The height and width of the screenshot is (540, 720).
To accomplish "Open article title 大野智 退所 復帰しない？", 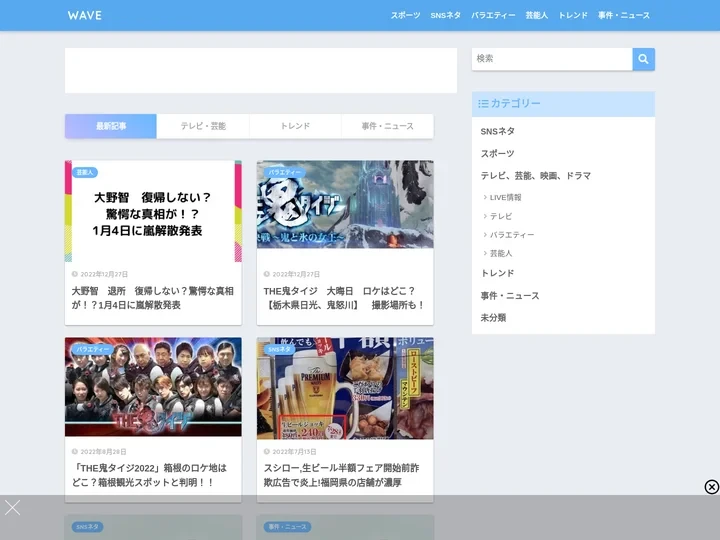I will click(x=152, y=298).
